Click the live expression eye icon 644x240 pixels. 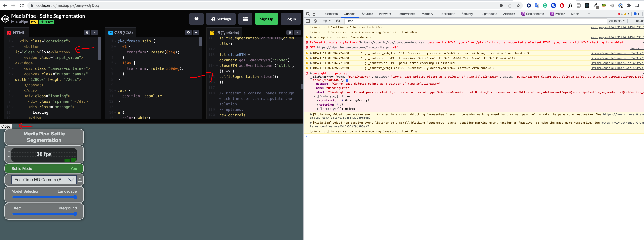coord(338,21)
